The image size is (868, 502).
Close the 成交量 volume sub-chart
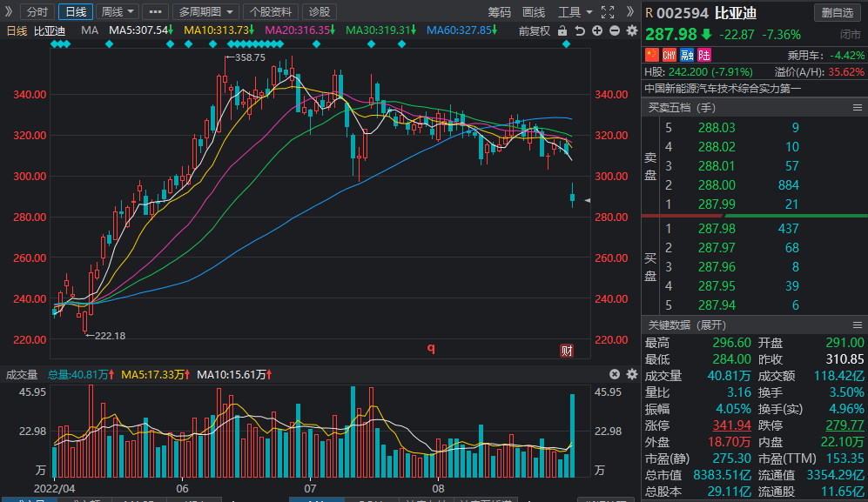615,374
